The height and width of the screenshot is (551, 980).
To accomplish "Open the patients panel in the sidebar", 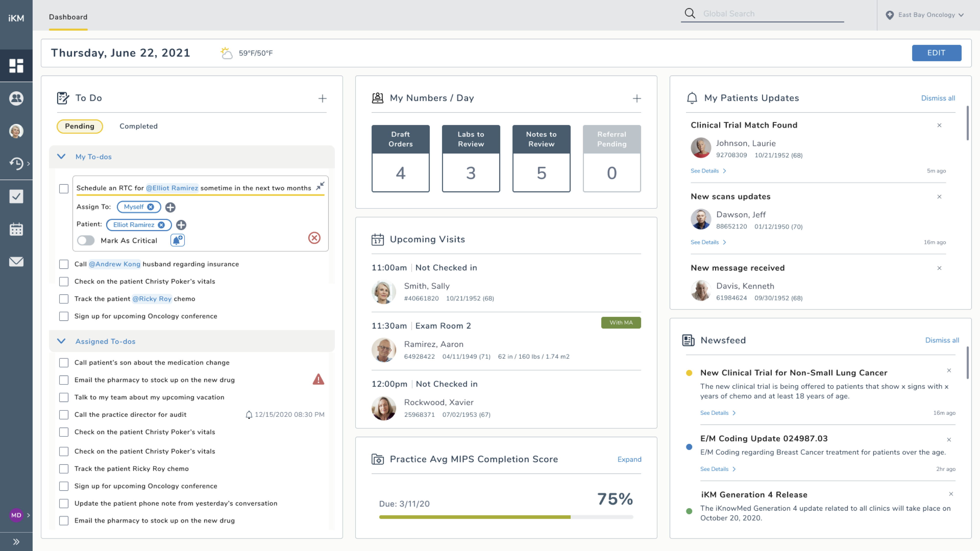I will 16,98.
